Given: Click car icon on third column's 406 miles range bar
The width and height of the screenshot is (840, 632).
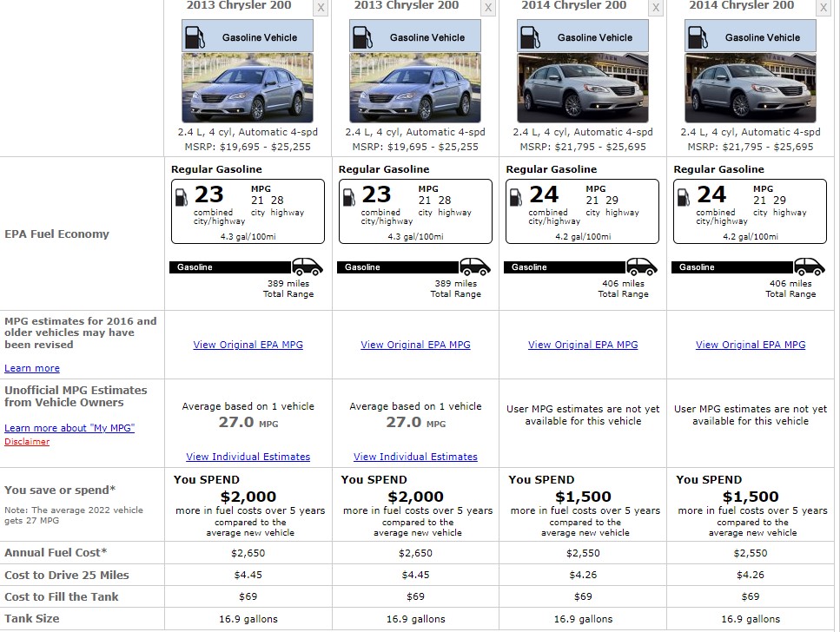Looking at the screenshot, I should [642, 267].
